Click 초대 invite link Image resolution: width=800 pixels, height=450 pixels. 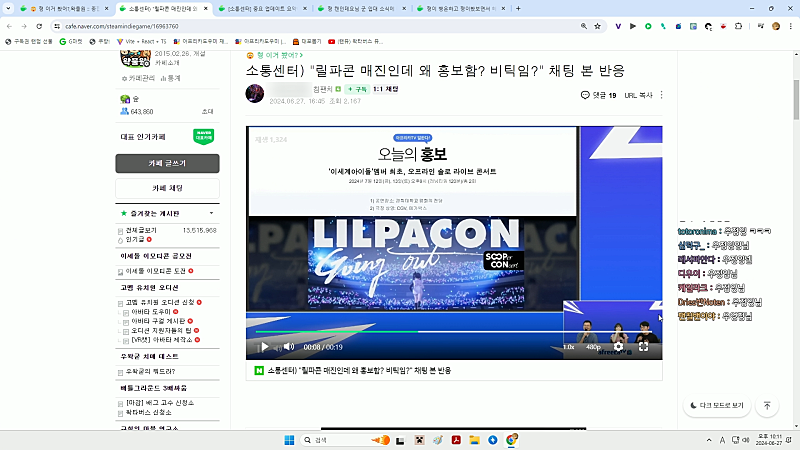point(208,111)
